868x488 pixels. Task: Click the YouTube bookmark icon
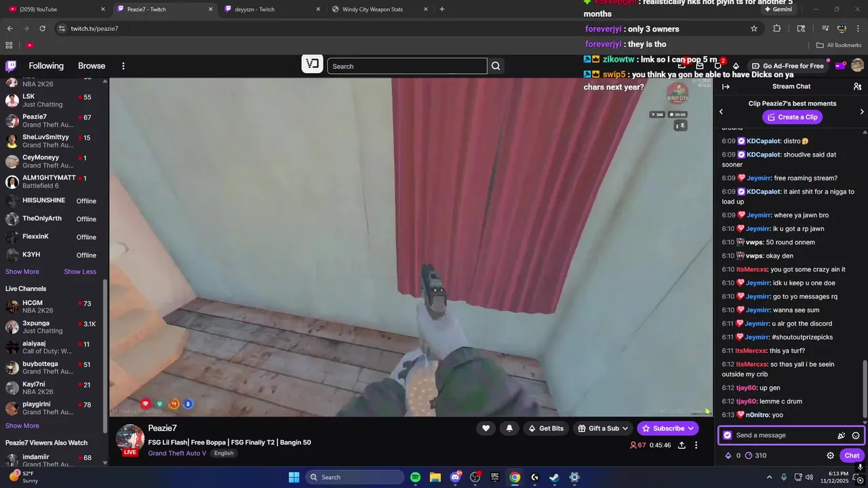click(30, 45)
